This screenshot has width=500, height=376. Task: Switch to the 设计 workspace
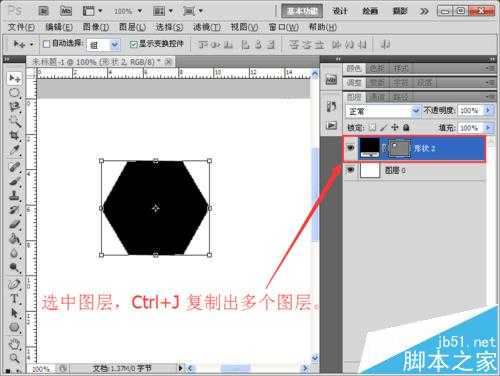[x=340, y=11]
